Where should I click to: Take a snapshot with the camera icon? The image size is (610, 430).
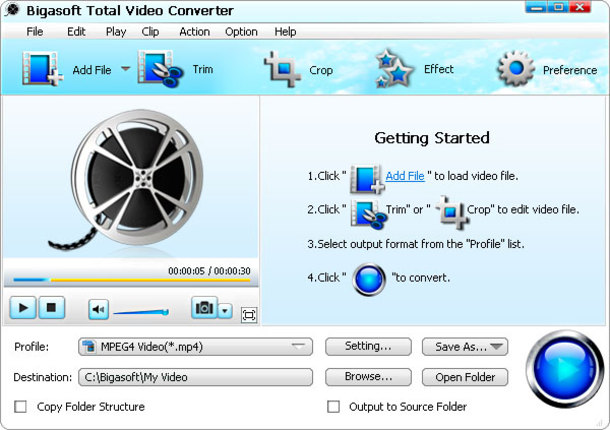pyautogui.click(x=204, y=307)
